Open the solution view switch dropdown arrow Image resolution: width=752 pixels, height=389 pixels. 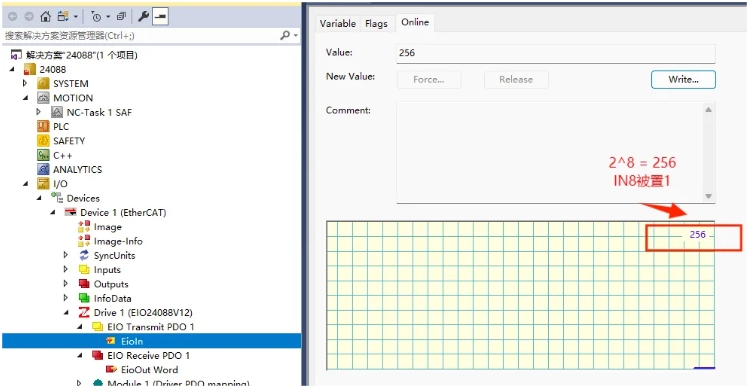[76, 17]
